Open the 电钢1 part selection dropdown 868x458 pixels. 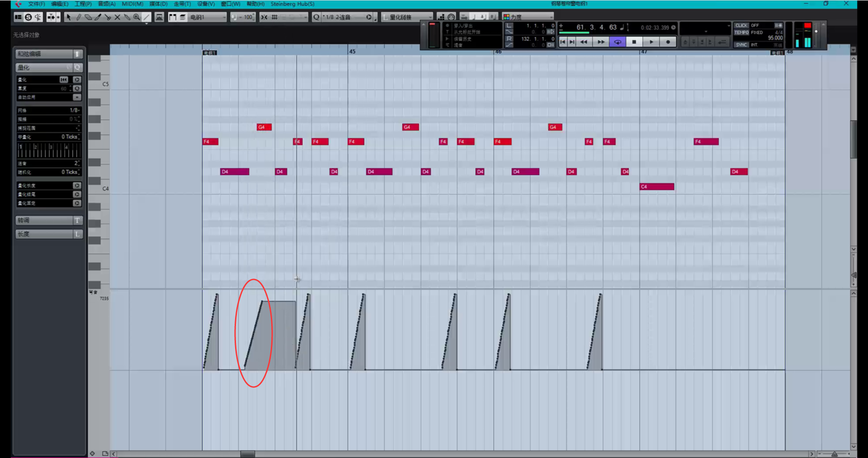pyautogui.click(x=208, y=17)
